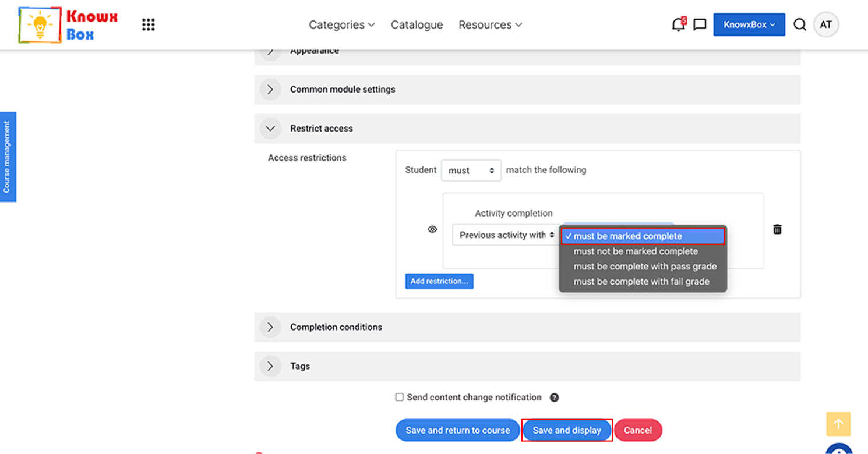Open the nine-dot apps grid menu

coord(149,24)
